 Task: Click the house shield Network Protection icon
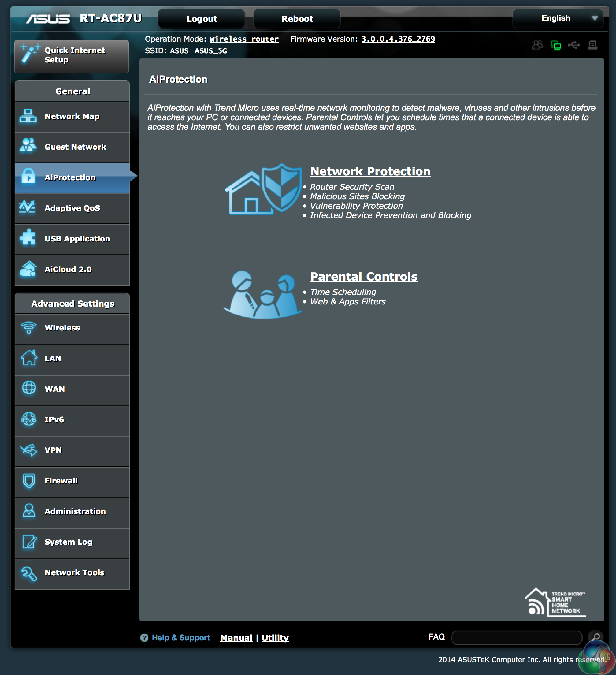263,189
